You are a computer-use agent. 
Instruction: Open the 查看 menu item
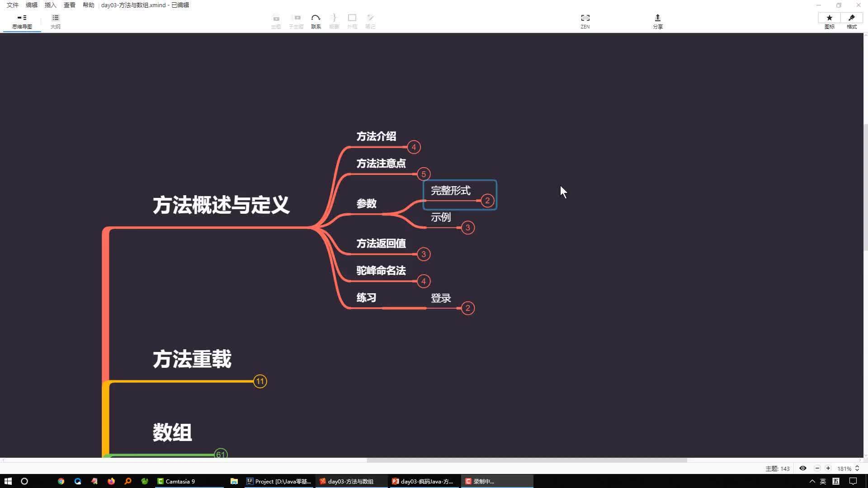click(x=69, y=5)
